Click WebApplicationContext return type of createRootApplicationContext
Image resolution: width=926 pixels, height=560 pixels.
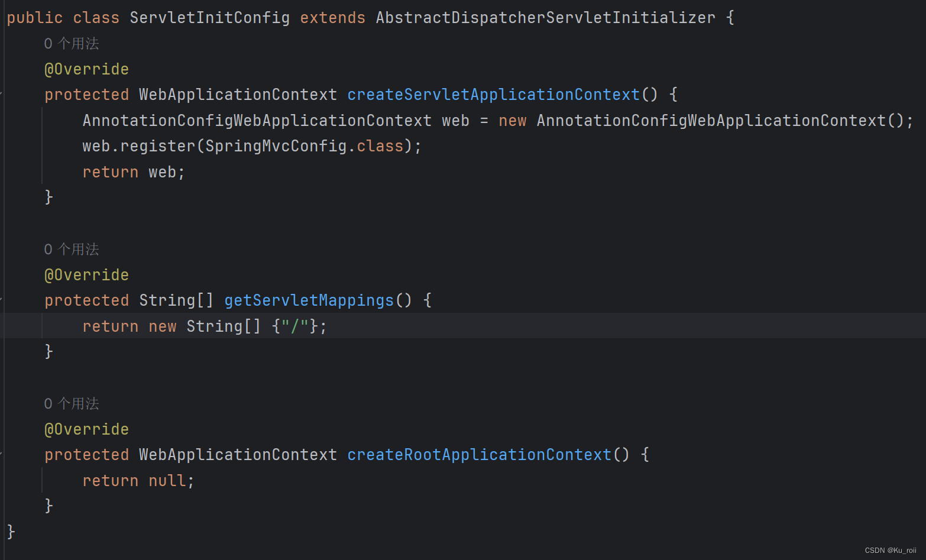coord(238,455)
